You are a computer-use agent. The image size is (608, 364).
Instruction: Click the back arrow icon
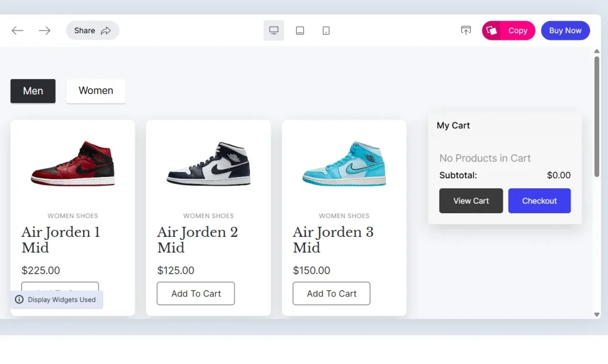click(18, 30)
